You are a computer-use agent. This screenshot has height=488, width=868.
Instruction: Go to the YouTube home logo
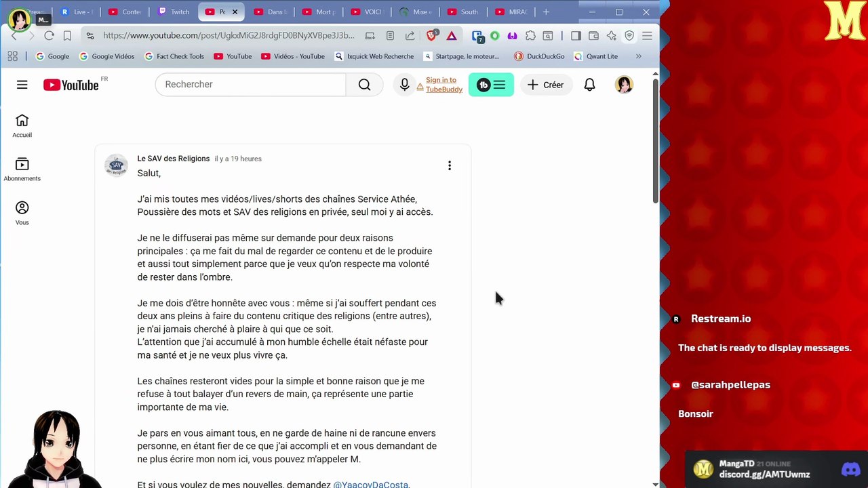(x=71, y=85)
